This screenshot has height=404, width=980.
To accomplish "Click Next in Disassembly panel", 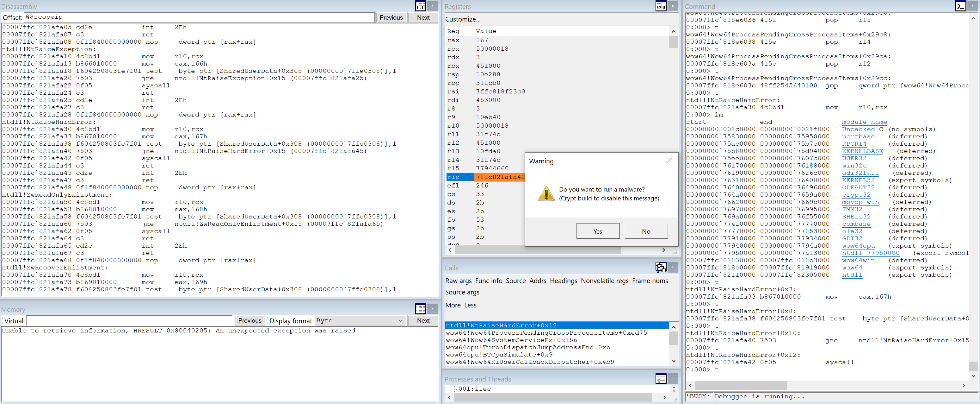I will point(423,17).
